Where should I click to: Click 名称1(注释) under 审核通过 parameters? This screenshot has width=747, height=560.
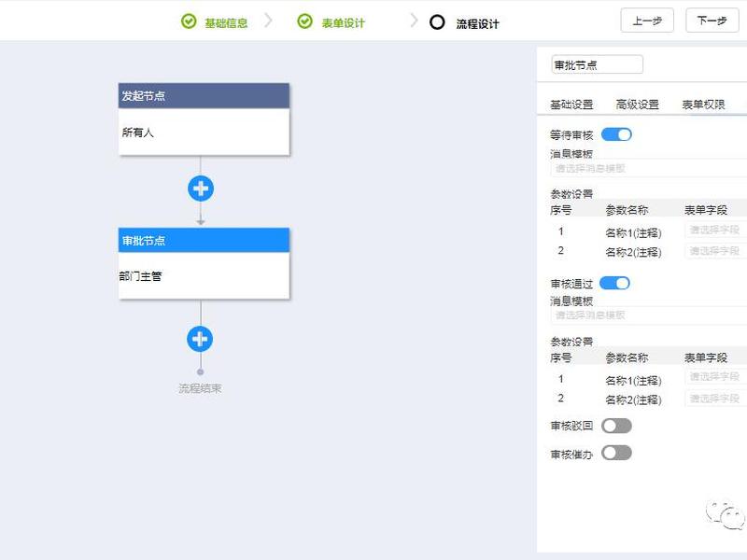click(x=633, y=381)
